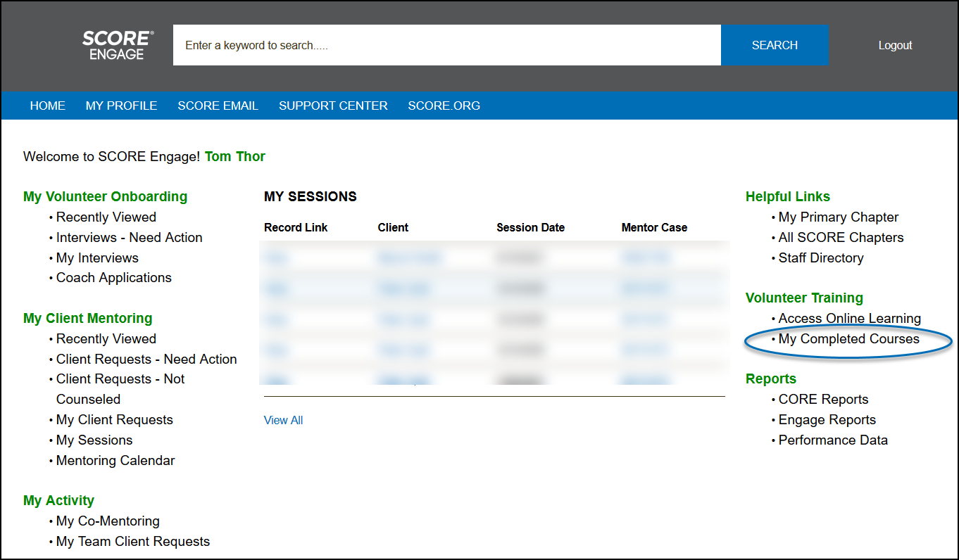Click the Record Link column header
The height and width of the screenshot is (560, 959).
click(x=296, y=227)
